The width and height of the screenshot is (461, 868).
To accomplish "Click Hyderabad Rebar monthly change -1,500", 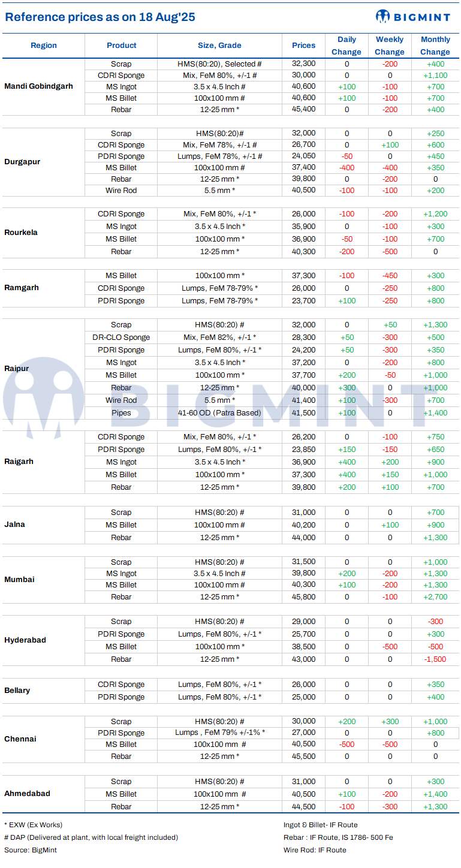I will tap(435, 659).
